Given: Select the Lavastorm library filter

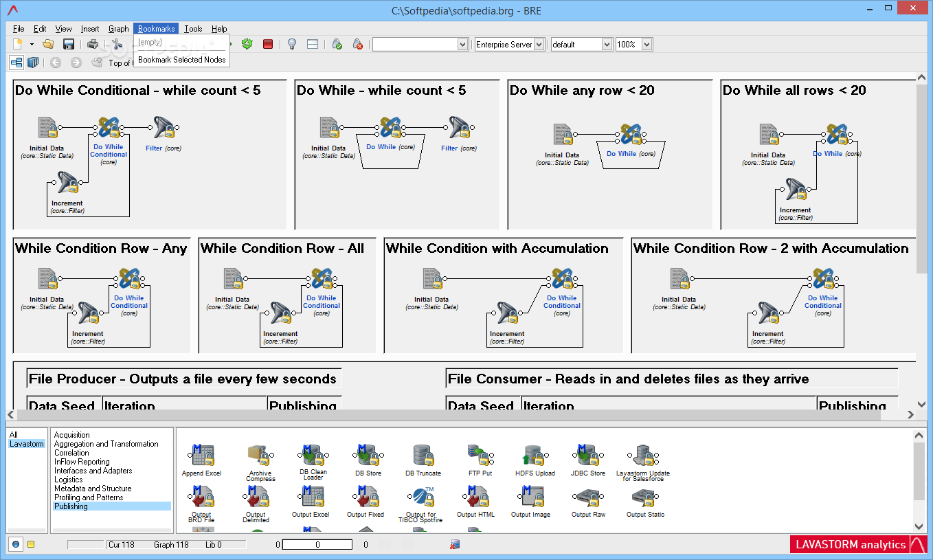Looking at the screenshot, I should point(27,444).
